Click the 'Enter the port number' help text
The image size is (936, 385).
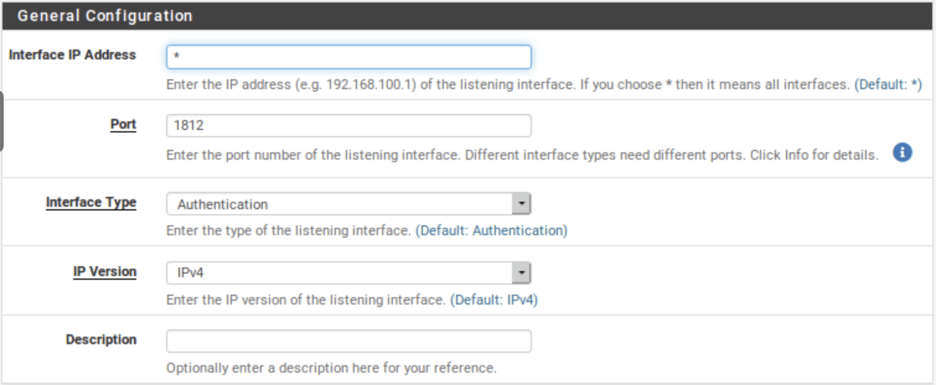522,155
